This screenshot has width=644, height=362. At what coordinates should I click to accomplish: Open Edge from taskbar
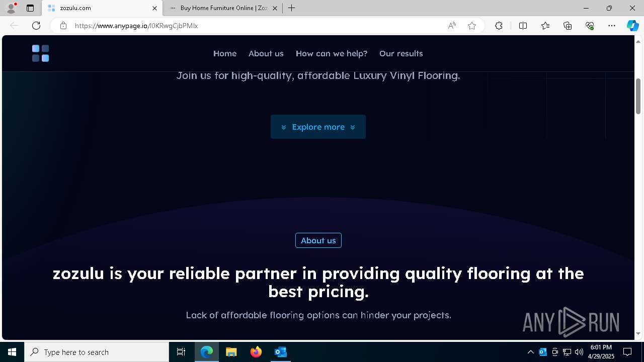207,352
